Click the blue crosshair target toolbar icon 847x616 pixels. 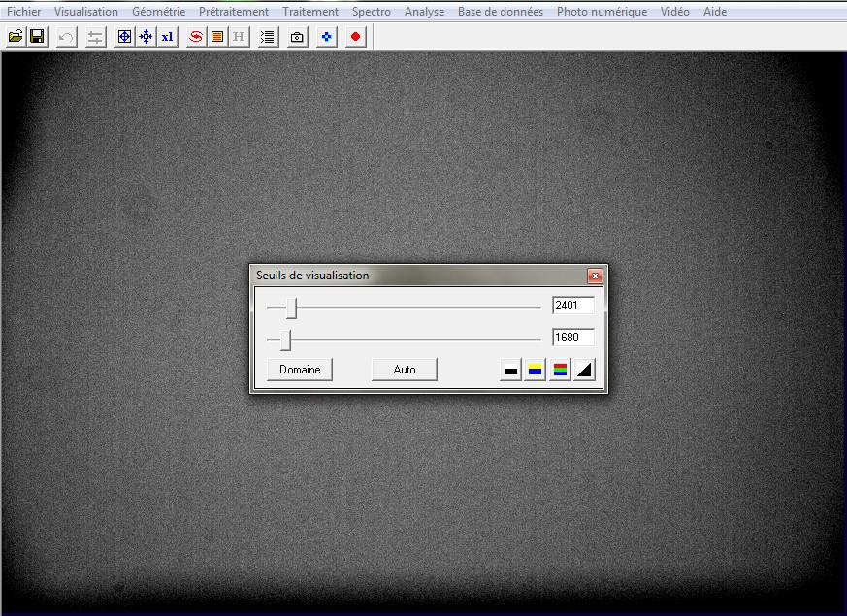[125, 37]
